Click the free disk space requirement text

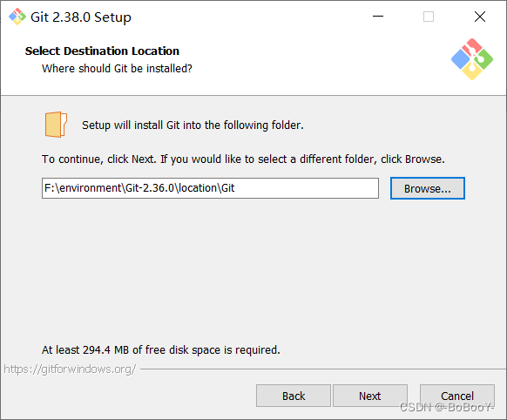pyautogui.click(x=160, y=349)
